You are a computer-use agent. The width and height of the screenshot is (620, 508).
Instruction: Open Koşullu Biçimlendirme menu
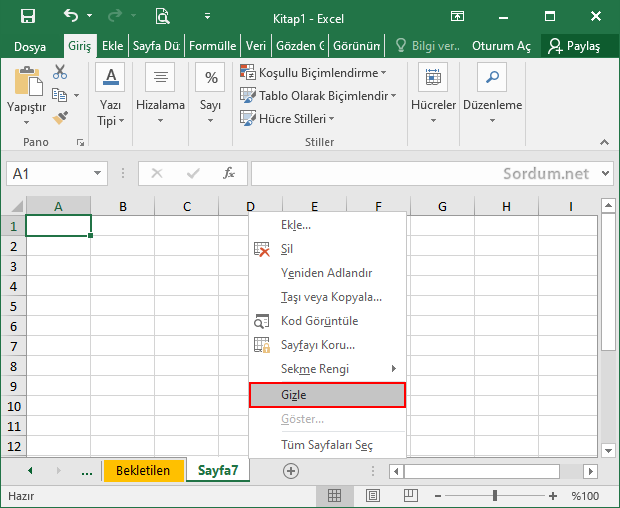click(314, 73)
